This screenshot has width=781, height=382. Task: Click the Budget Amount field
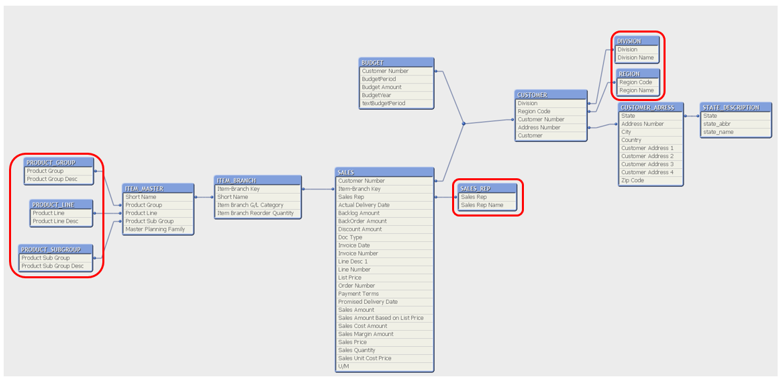[x=396, y=87]
